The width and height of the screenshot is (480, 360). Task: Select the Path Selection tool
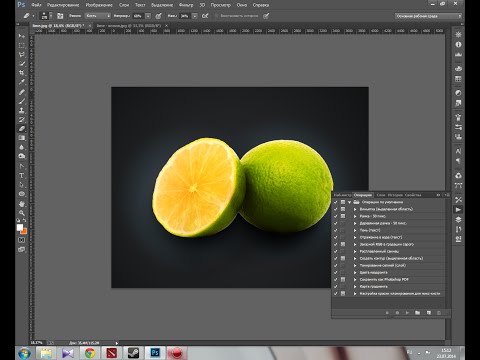pyautogui.click(x=22, y=184)
